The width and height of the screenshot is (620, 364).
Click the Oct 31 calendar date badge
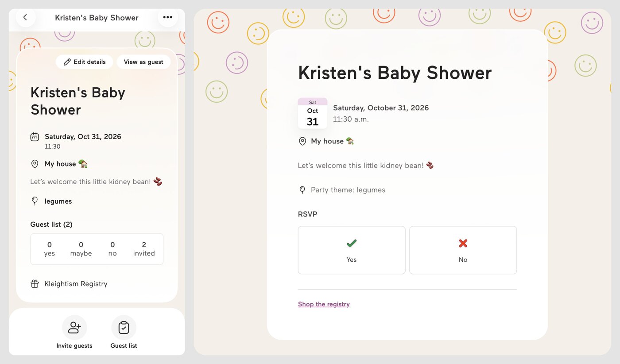pos(313,113)
